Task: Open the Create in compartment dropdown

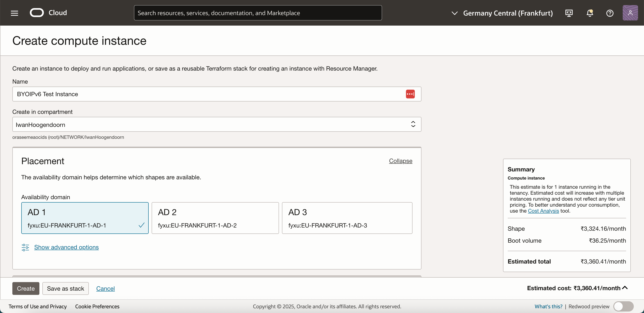Action: point(217,124)
